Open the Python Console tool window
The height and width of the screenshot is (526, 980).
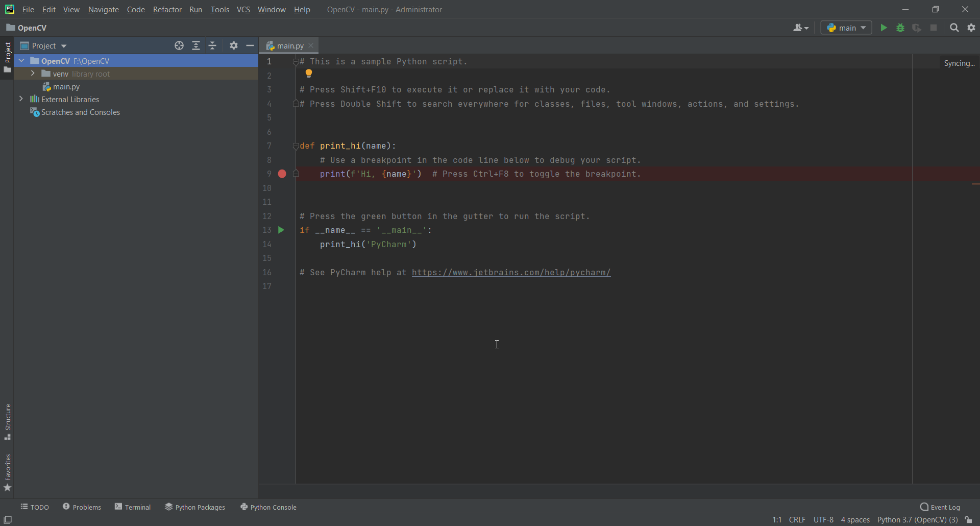[268, 507]
